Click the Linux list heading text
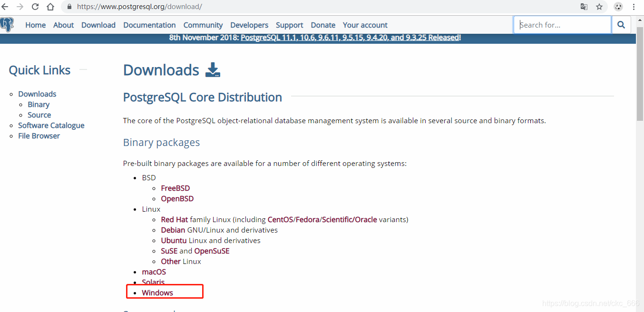 click(x=151, y=209)
